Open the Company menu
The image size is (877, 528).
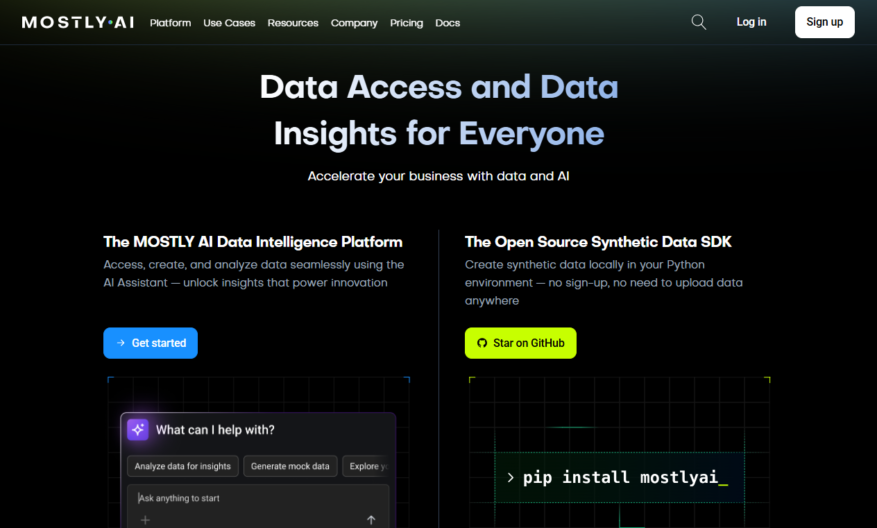(354, 23)
